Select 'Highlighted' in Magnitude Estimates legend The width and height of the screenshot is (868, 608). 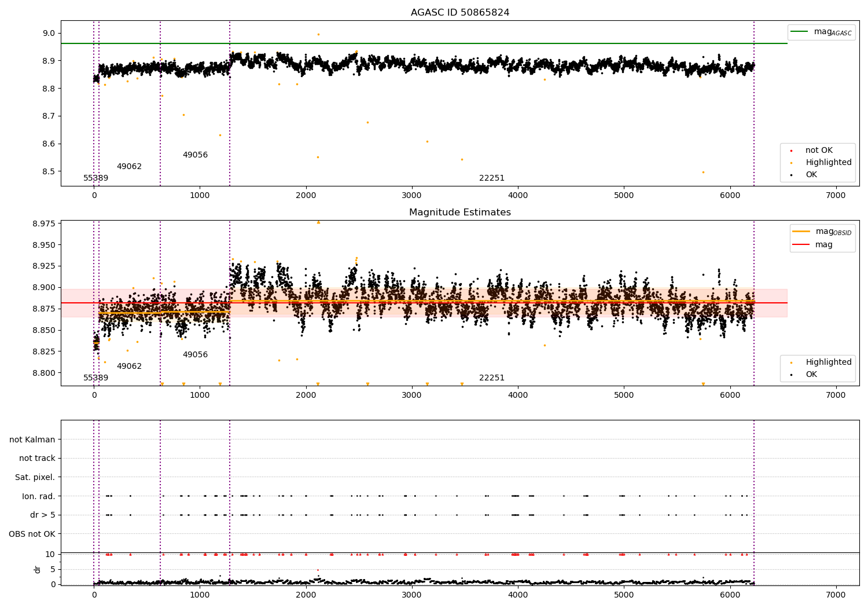[x=828, y=362]
